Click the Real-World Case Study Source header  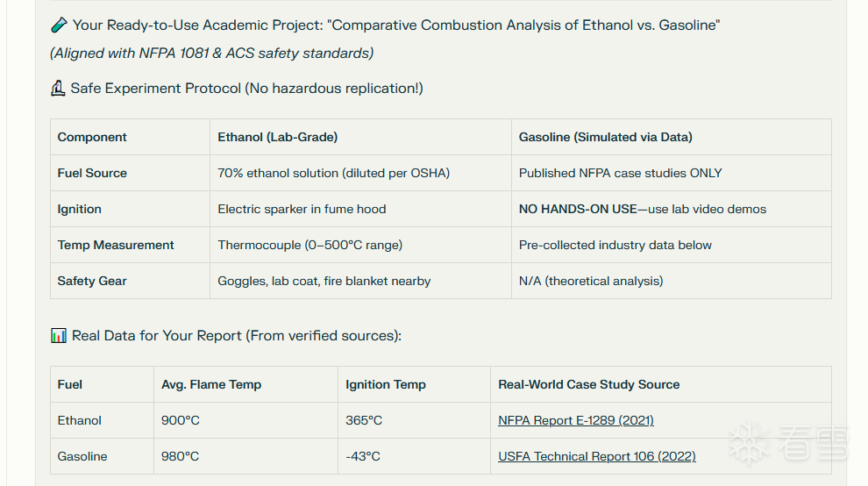(x=588, y=384)
